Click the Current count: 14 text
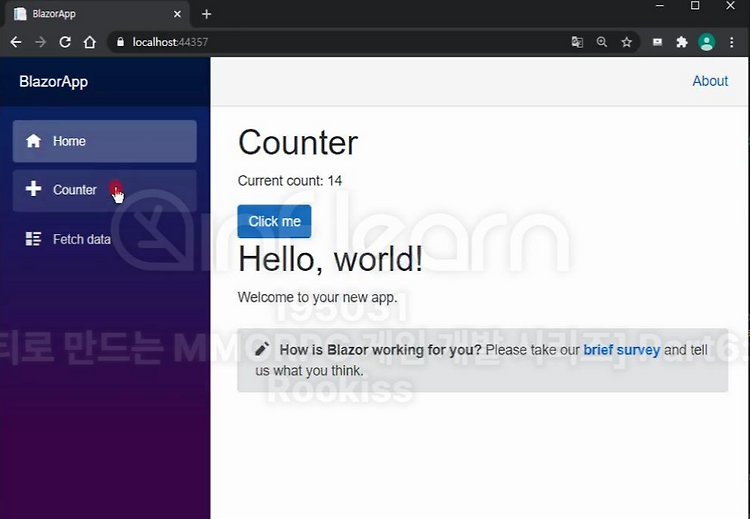 (x=290, y=181)
